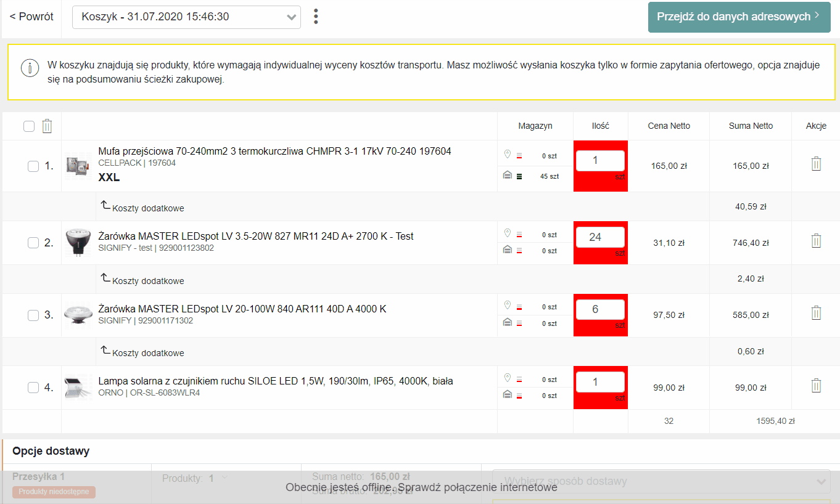Click warehouse icon for Lampa solarna row

[x=508, y=394]
